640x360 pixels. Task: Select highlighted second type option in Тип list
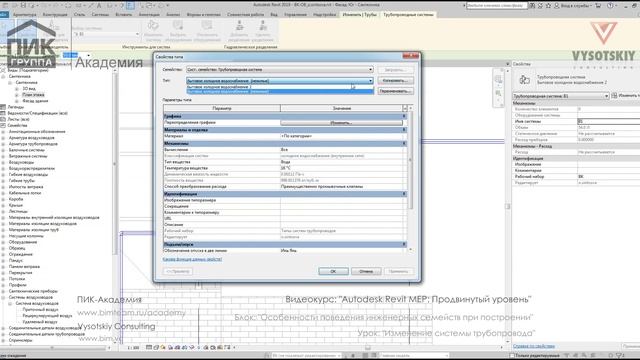(x=280, y=91)
